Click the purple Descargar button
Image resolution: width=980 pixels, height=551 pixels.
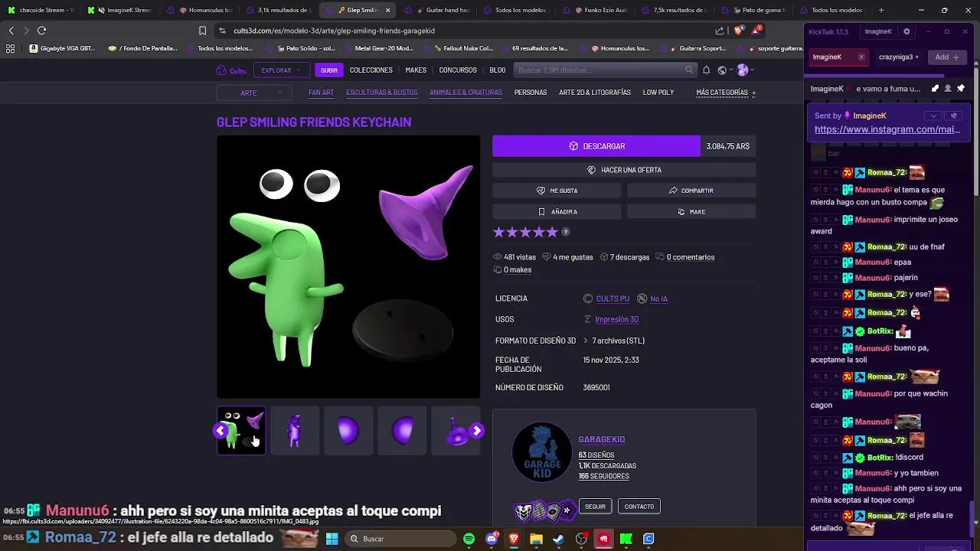(x=596, y=146)
